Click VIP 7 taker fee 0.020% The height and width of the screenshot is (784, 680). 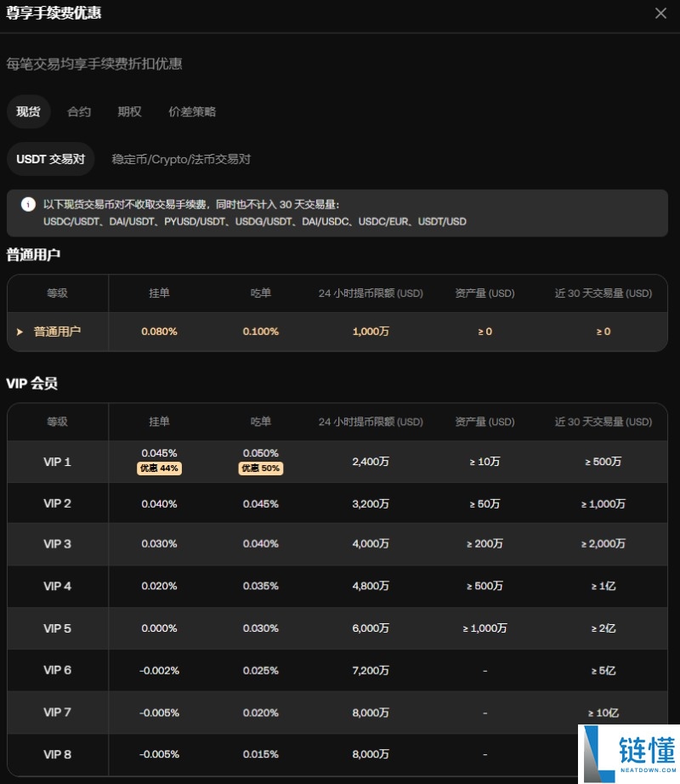[x=261, y=713]
